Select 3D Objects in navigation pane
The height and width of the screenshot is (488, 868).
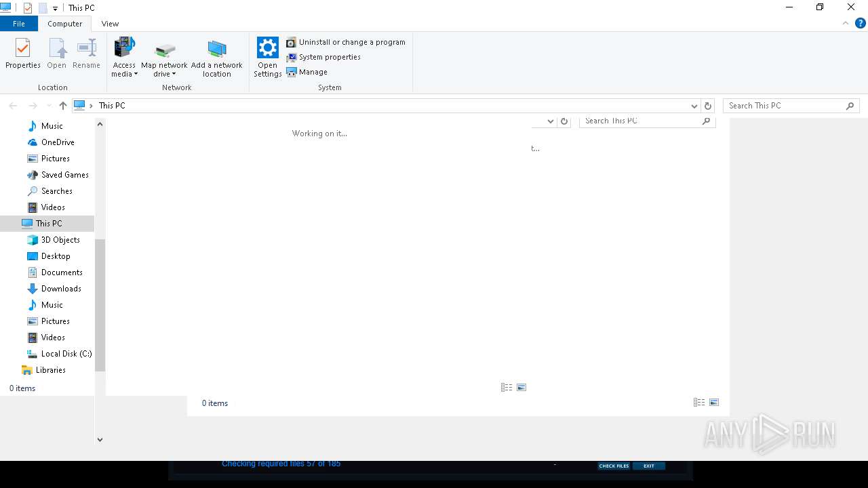pyautogui.click(x=60, y=240)
